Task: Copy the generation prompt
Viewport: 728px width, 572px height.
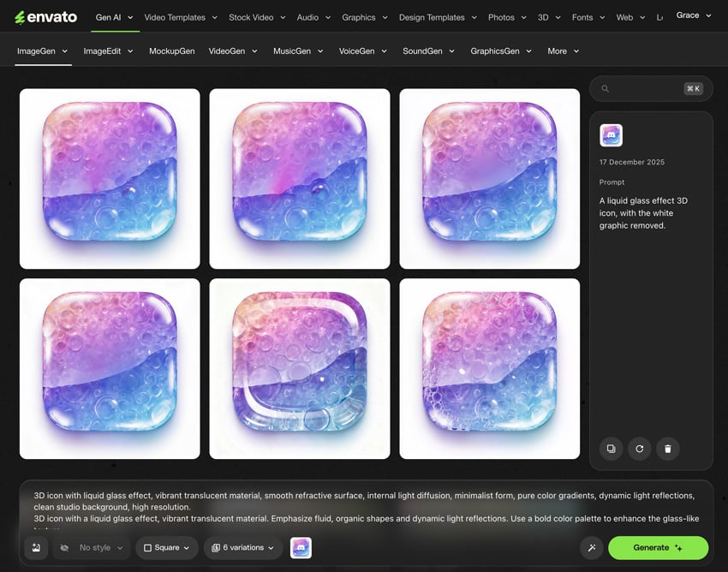Action: click(x=611, y=448)
